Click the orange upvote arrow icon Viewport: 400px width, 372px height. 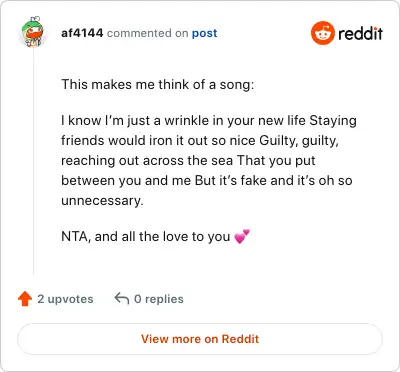tap(25, 299)
